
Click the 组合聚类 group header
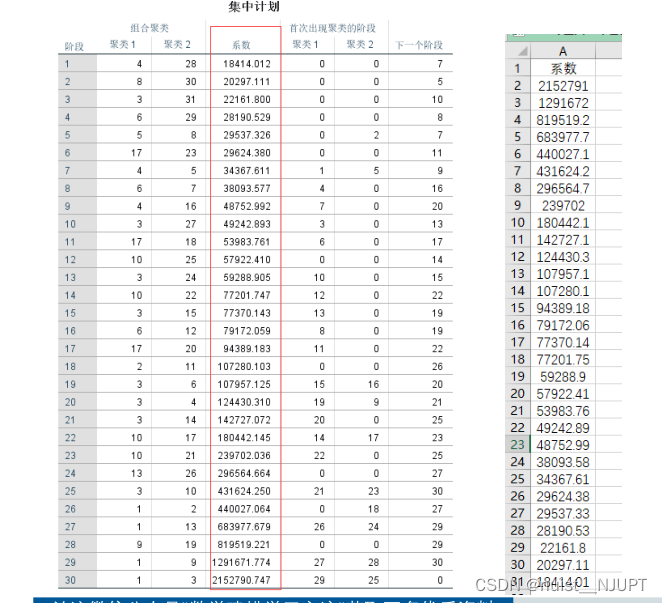[x=149, y=28]
